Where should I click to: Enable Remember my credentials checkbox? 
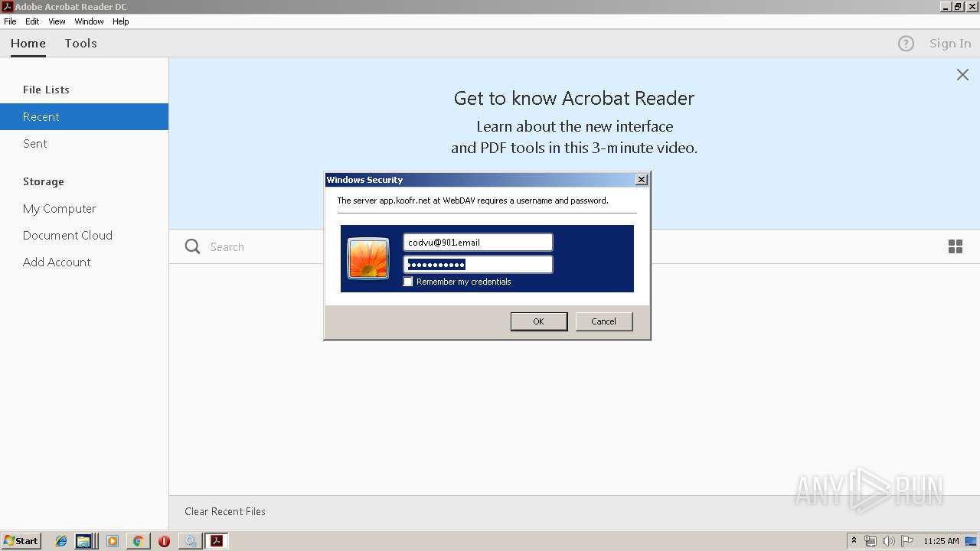coord(408,282)
